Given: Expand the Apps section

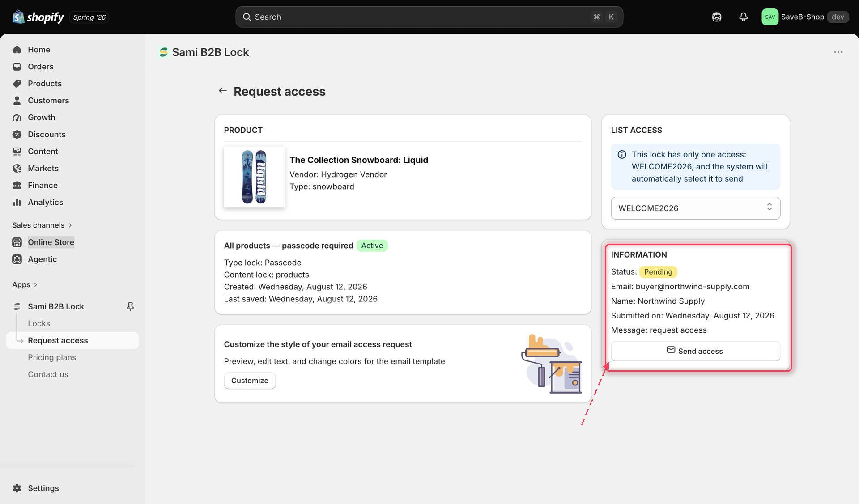Looking at the screenshot, I should pos(25,285).
